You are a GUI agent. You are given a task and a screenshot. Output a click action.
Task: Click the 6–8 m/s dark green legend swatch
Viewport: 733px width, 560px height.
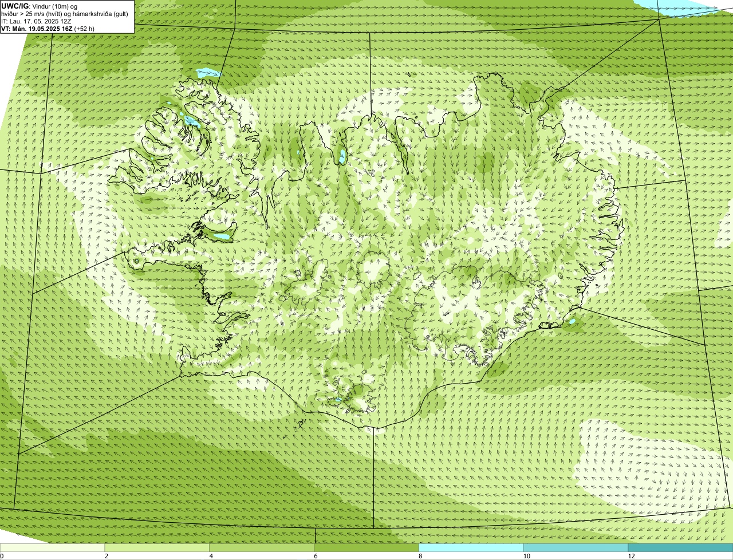point(366,547)
